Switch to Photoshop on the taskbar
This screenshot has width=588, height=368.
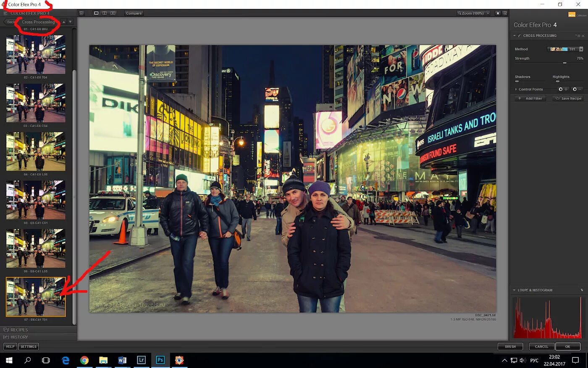(160, 360)
